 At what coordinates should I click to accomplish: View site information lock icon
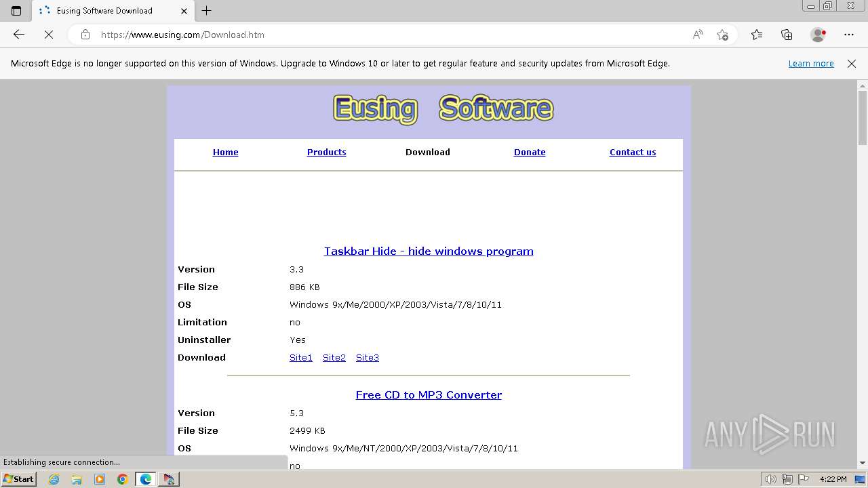coord(85,35)
